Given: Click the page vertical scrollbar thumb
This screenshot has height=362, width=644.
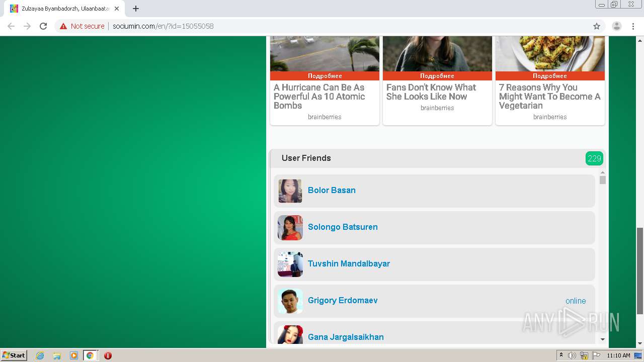Looking at the screenshot, I should point(640,271).
